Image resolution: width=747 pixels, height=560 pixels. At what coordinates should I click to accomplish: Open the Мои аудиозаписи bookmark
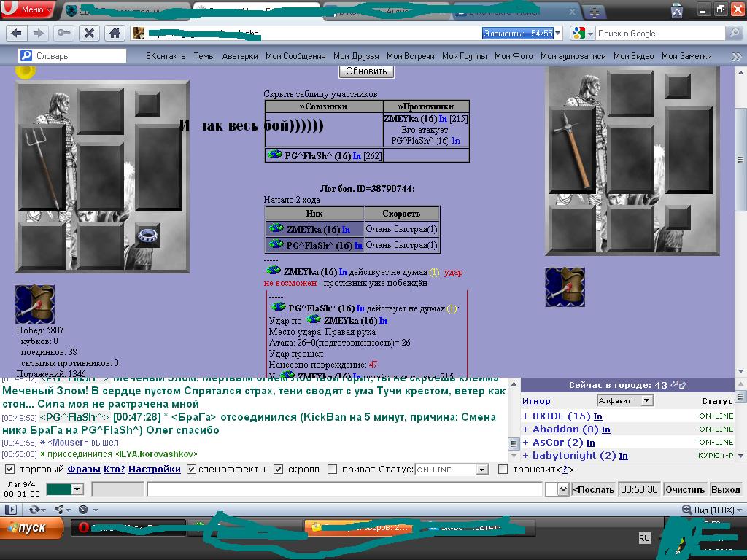573,55
